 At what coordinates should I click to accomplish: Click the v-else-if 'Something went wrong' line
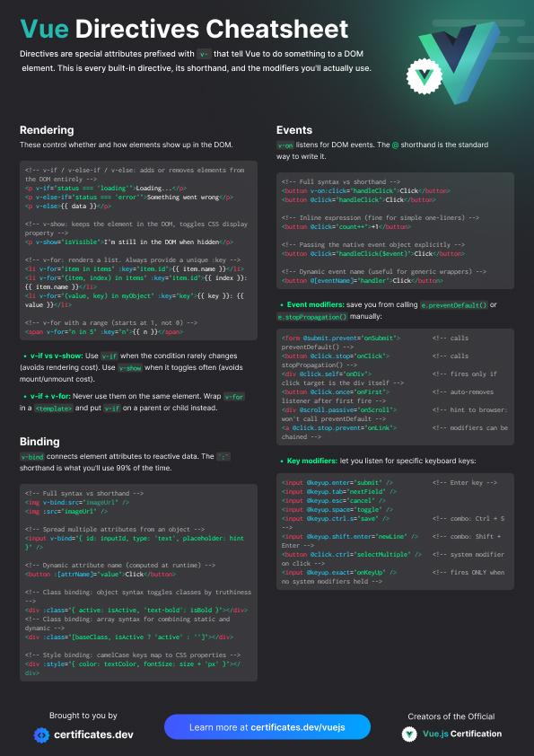tap(129, 198)
